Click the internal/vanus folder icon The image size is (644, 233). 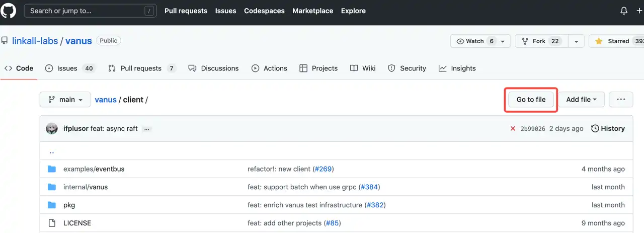click(51, 187)
